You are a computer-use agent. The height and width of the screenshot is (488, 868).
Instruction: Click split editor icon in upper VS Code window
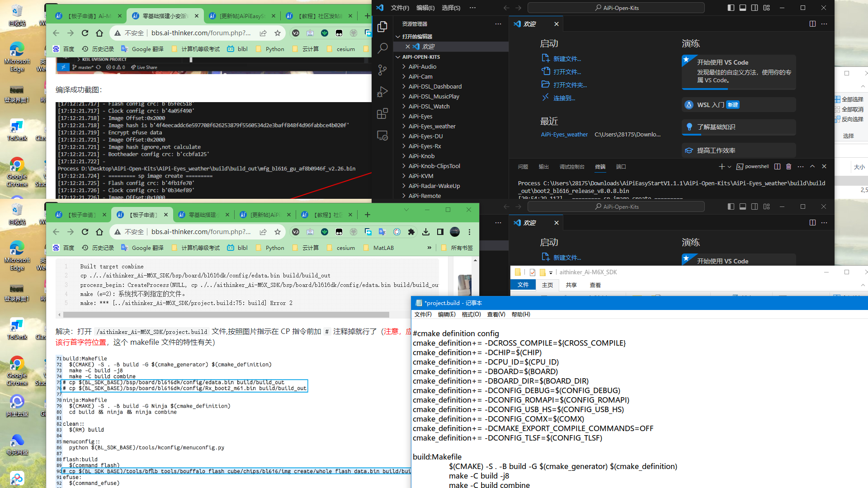(812, 24)
